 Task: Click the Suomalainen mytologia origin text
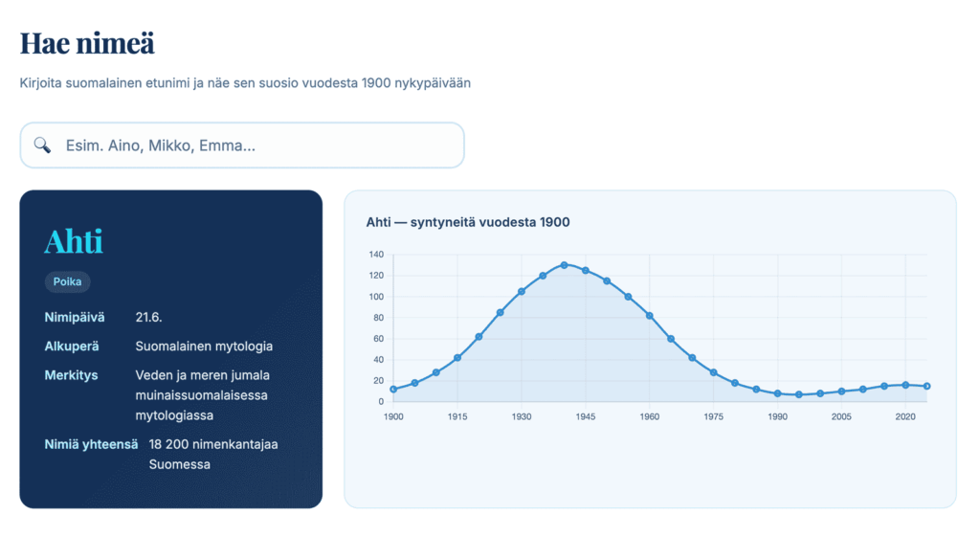[204, 346]
